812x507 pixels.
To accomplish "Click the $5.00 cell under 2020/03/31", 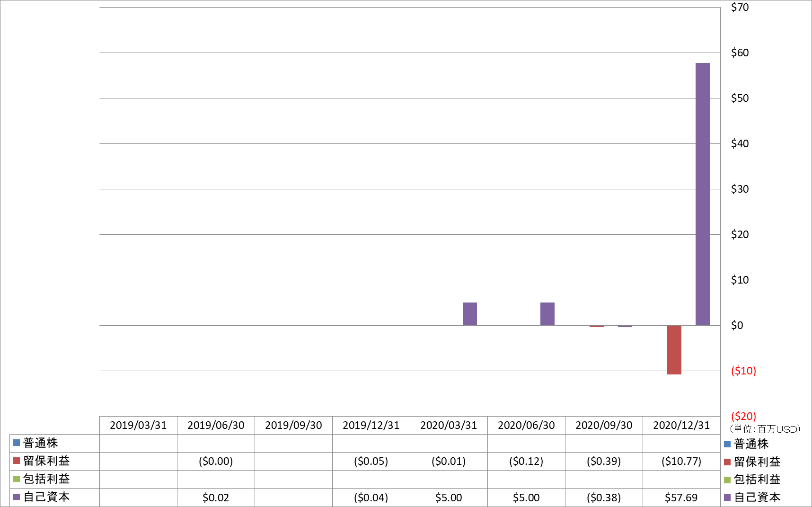I will (x=449, y=498).
